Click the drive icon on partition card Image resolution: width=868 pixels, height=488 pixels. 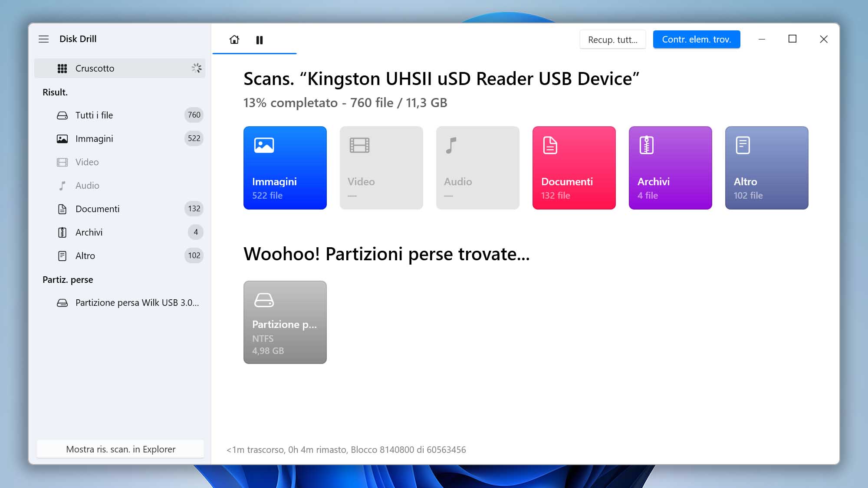264,300
